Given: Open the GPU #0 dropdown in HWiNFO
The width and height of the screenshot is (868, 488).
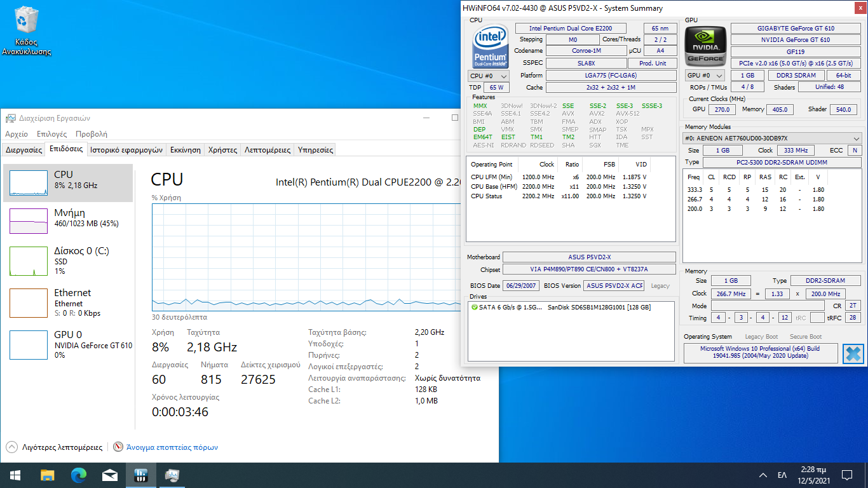Looking at the screenshot, I should [705, 76].
